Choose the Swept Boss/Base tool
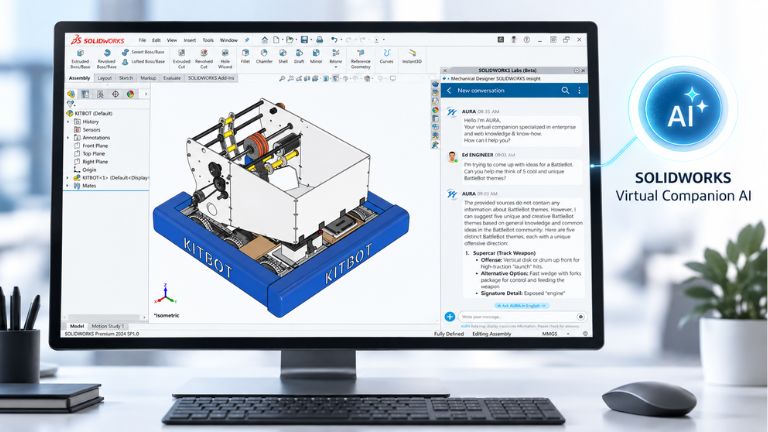Image resolution: width=768 pixels, height=432 pixels. [144, 52]
